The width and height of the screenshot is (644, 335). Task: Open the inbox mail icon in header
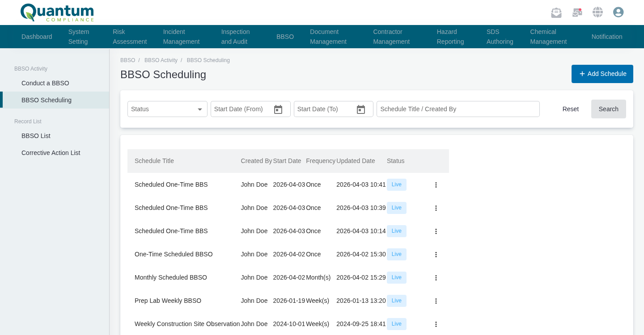pyautogui.click(x=556, y=13)
